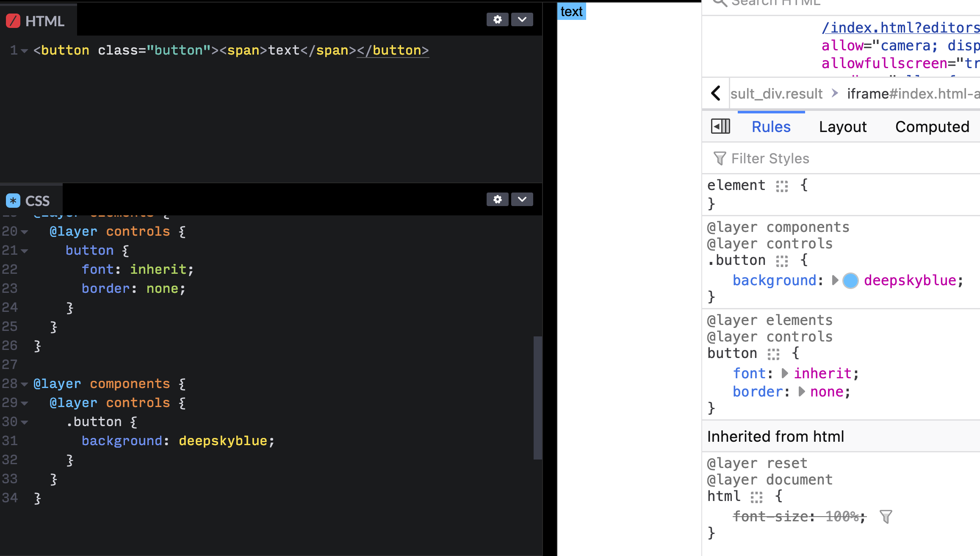This screenshot has height=556, width=980.
Task: Click the filter icon beside overridden font-size
Action: (886, 516)
